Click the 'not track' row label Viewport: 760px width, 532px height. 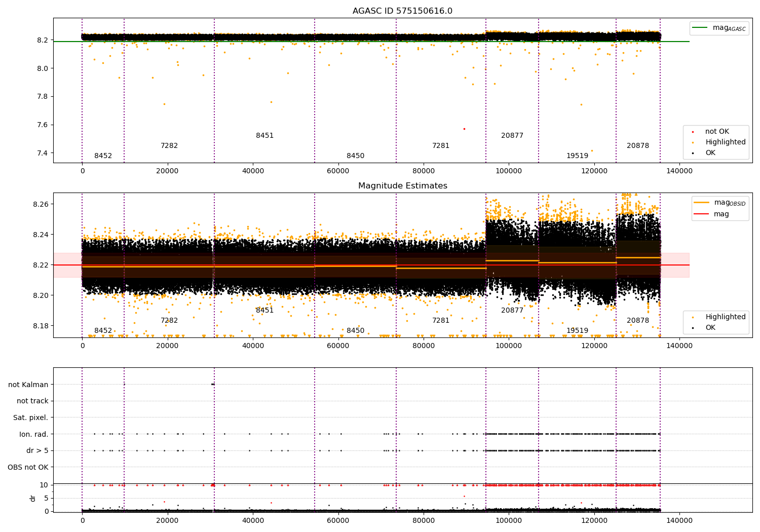pyautogui.click(x=32, y=401)
